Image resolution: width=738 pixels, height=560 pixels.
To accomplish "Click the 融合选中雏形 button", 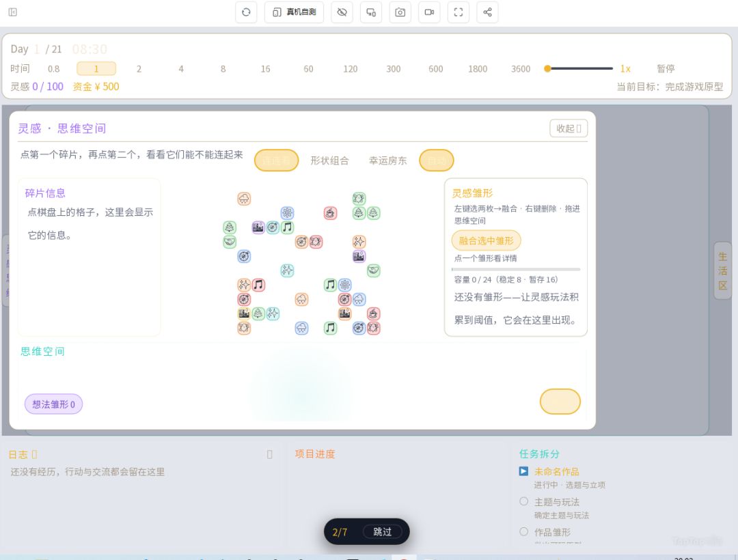I will pyautogui.click(x=487, y=241).
